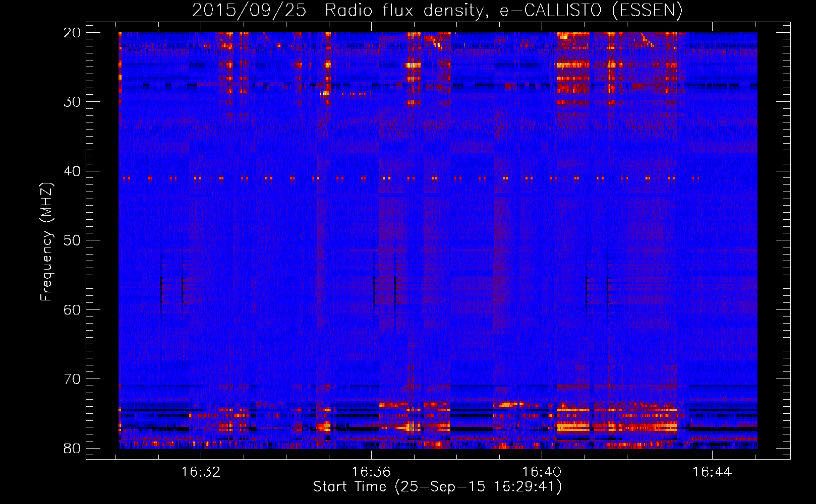Click the y-axis tick label '50'
Image resolution: width=816 pixels, height=504 pixels.
73,240
